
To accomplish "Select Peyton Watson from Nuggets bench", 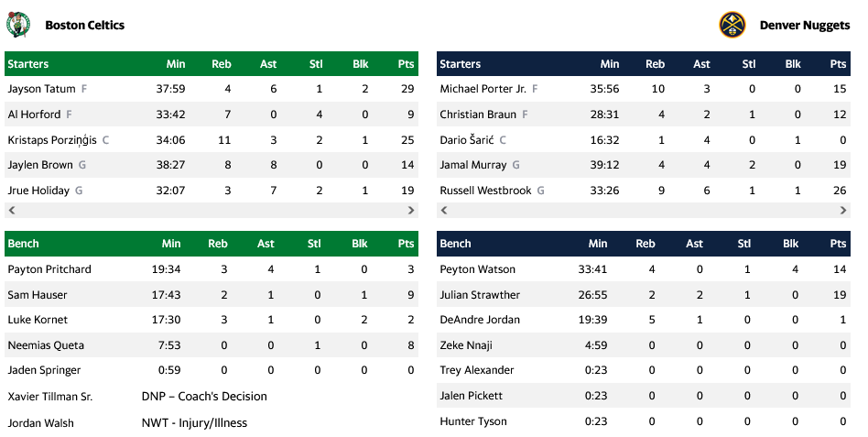I will 477,269.
